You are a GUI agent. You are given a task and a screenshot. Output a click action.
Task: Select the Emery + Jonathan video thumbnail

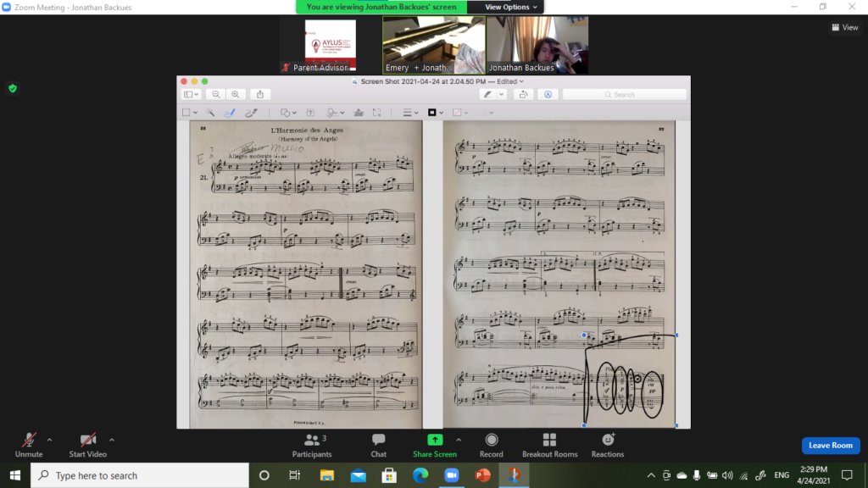(x=434, y=46)
